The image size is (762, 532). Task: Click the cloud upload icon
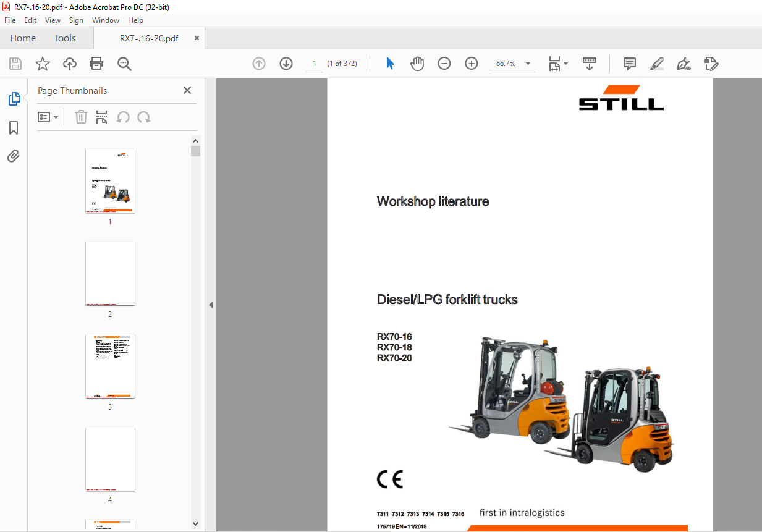[x=70, y=64]
